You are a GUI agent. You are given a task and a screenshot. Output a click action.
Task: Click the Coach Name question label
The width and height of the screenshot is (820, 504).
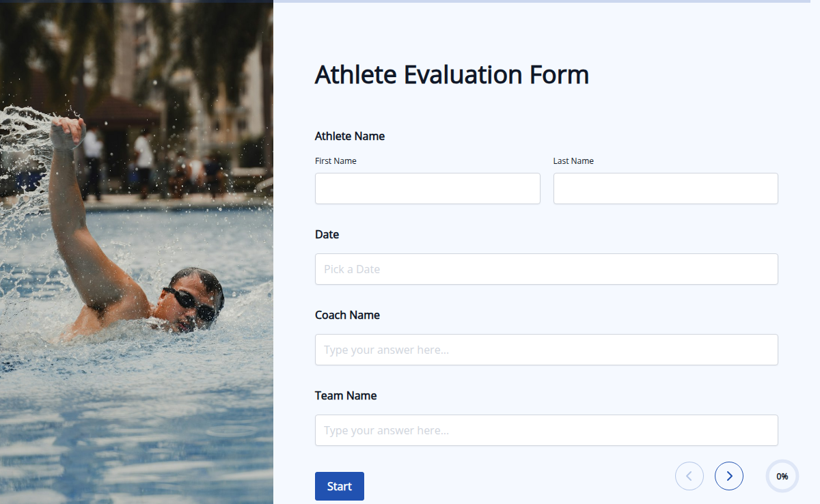coord(347,315)
